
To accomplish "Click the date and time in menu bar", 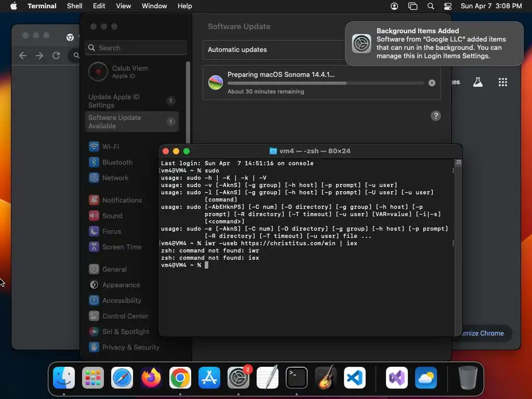I will click(491, 6).
